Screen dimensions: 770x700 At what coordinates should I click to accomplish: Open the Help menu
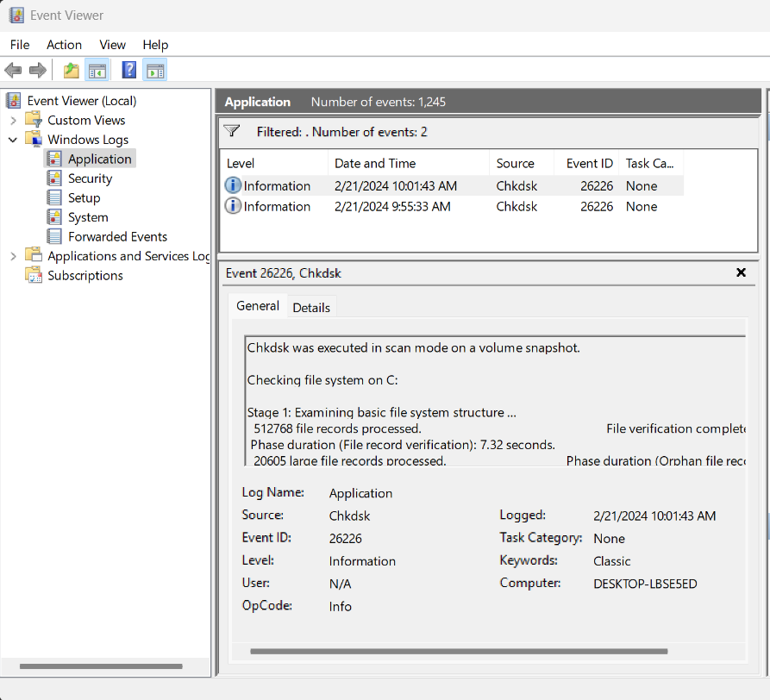point(156,45)
